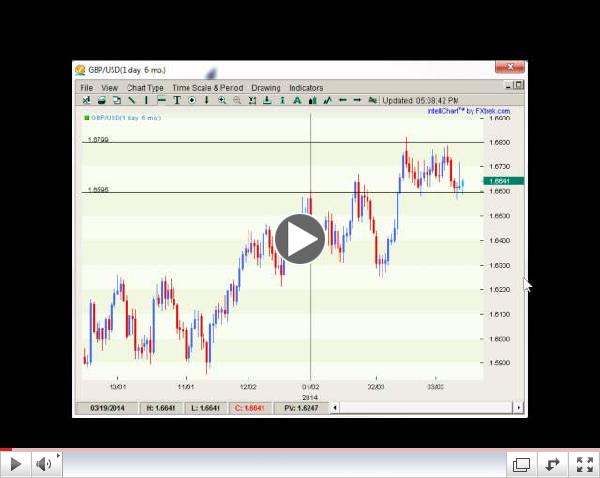600x478 pixels.
Task: Minimize the inner chart pane
Action: pos(509,86)
